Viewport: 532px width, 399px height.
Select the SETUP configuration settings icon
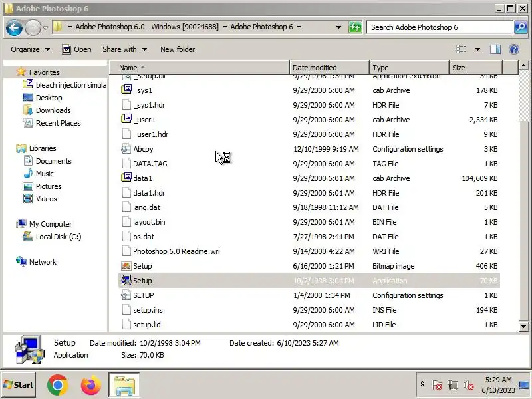126,295
